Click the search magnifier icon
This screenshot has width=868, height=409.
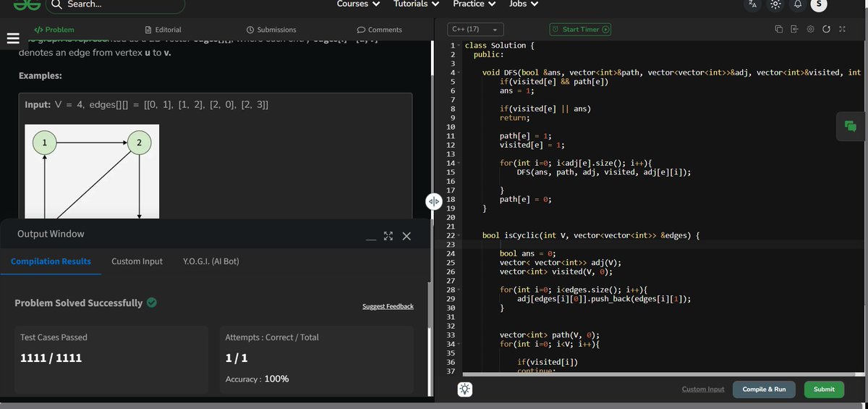tap(57, 4)
